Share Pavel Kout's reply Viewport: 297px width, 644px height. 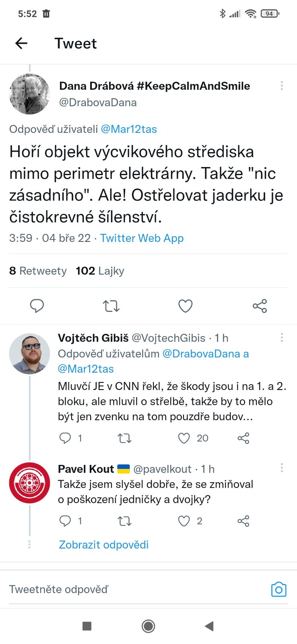pyautogui.click(x=243, y=521)
